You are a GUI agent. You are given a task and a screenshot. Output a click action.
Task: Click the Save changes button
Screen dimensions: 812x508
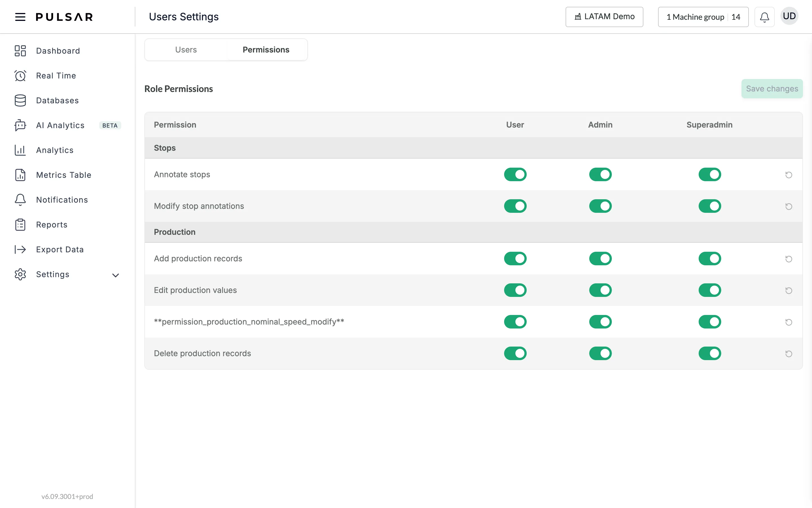772,89
